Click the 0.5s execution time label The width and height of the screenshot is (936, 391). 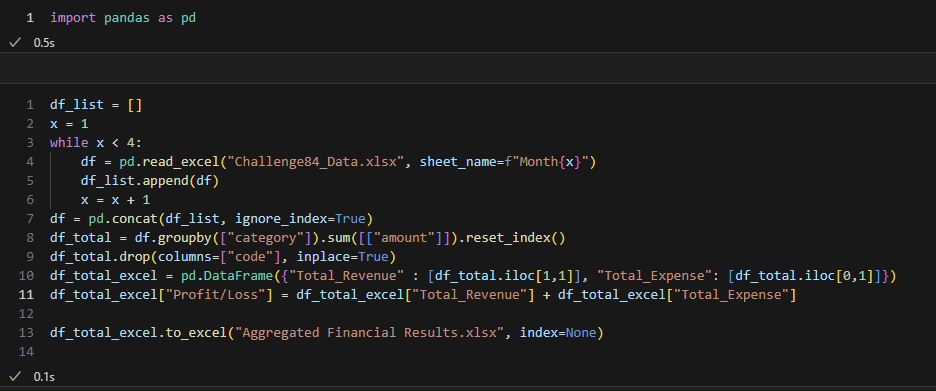[44, 44]
